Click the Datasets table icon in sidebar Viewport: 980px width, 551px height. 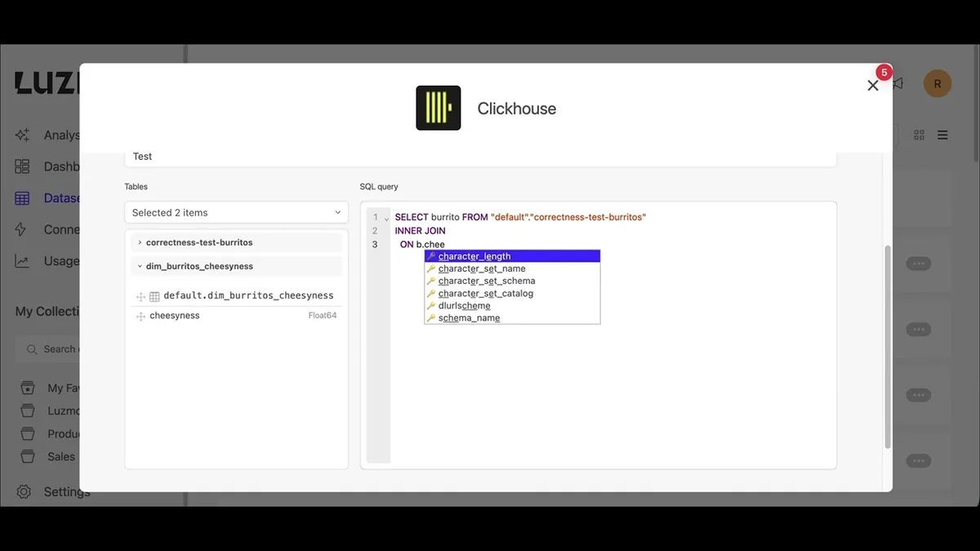click(22, 198)
